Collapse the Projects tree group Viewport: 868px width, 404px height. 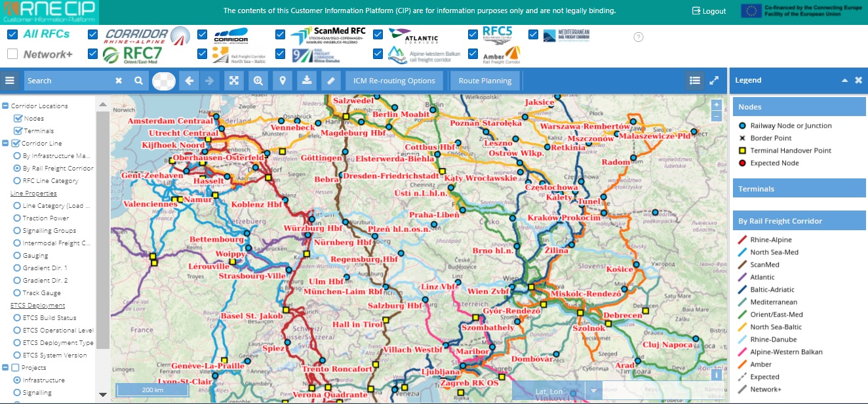6,367
